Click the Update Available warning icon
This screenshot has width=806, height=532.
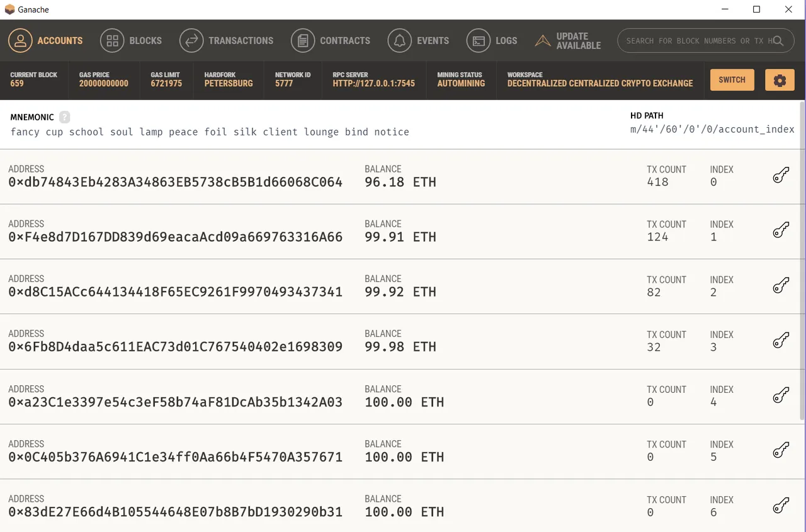click(543, 41)
